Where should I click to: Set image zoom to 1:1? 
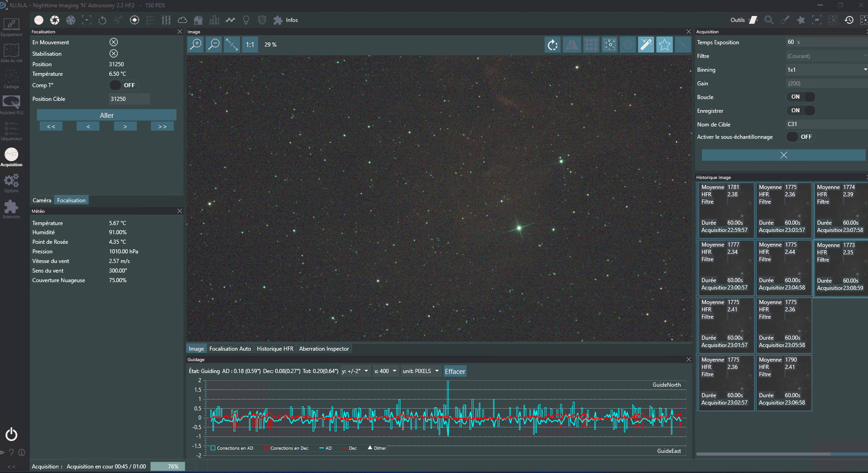click(250, 44)
